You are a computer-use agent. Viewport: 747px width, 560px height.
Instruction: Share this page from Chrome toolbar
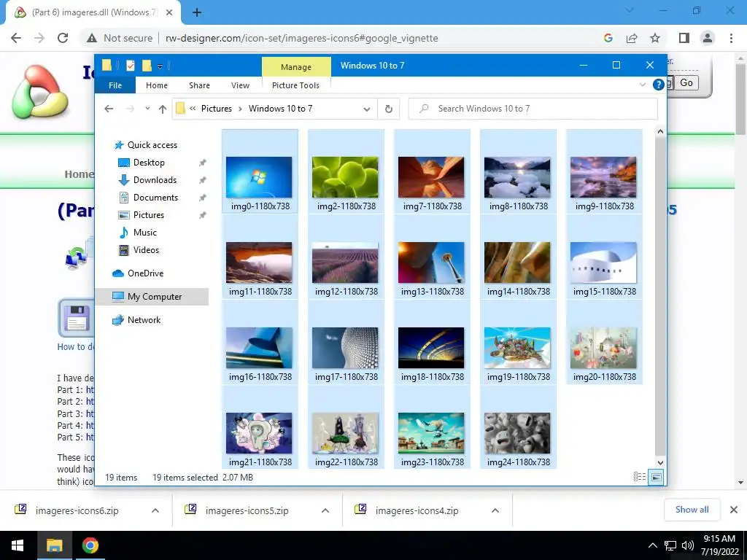632,38
